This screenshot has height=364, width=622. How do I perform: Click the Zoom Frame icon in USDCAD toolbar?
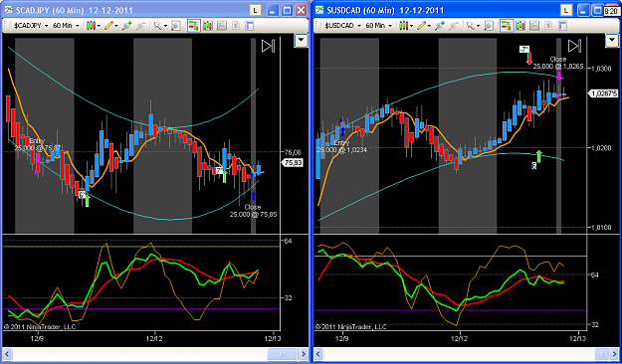(489, 26)
